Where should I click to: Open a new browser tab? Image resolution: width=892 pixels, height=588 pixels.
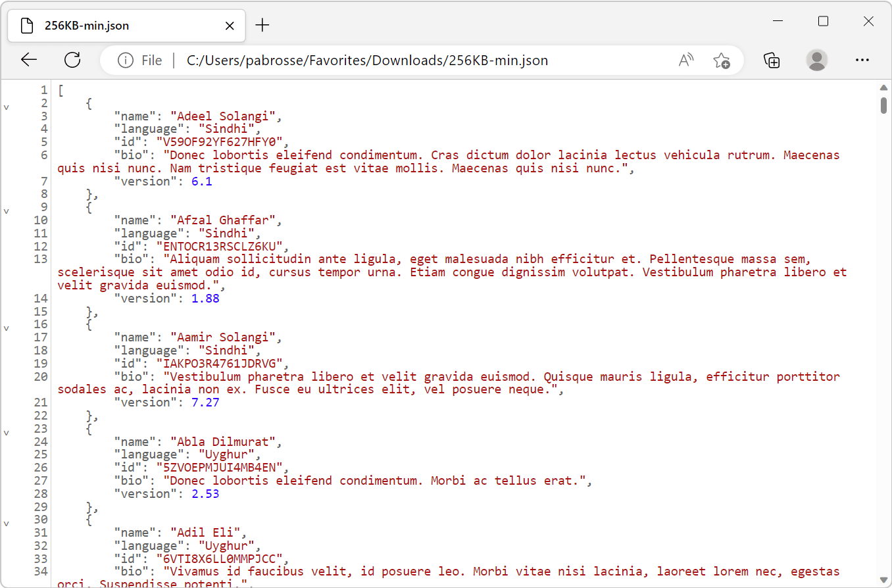tap(262, 25)
